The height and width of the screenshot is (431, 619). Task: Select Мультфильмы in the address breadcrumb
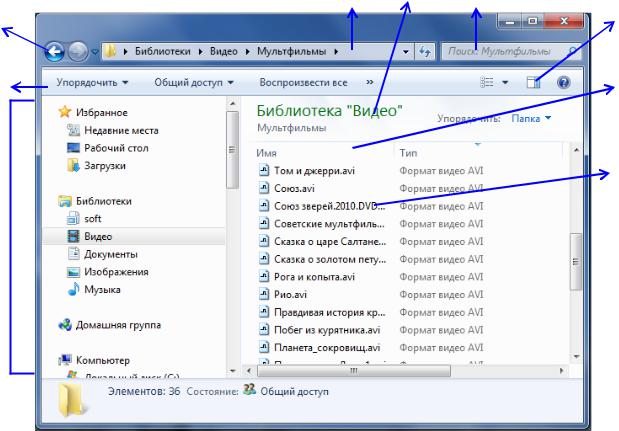click(x=292, y=51)
